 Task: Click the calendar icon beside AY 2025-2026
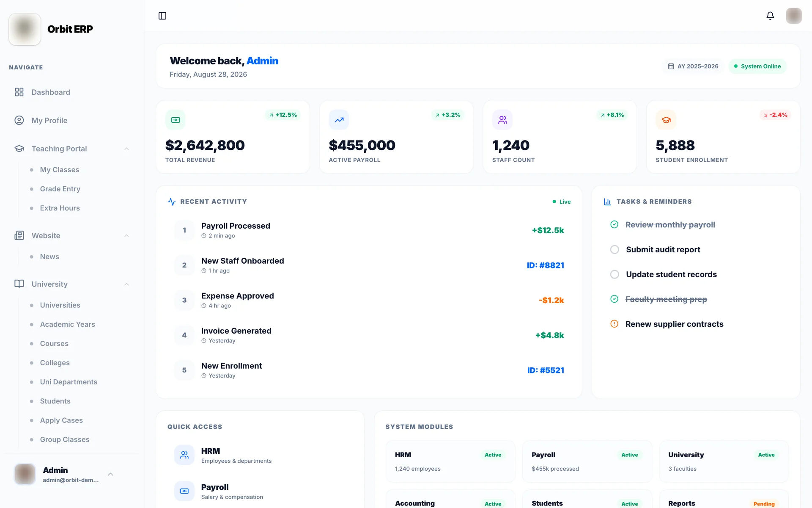coord(671,66)
